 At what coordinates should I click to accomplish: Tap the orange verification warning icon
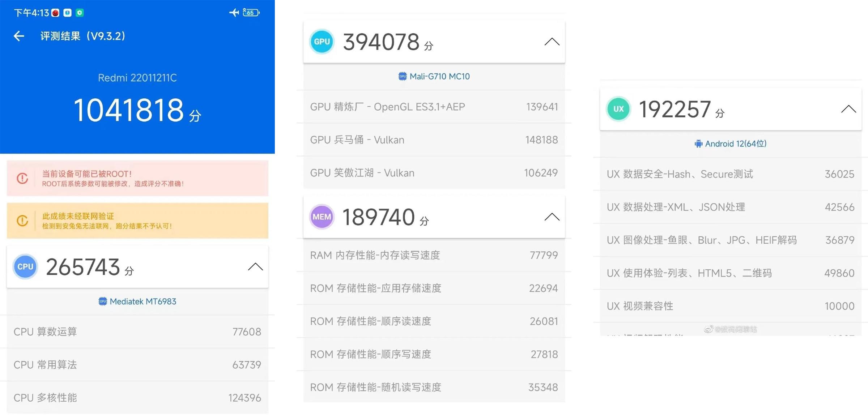click(x=22, y=221)
